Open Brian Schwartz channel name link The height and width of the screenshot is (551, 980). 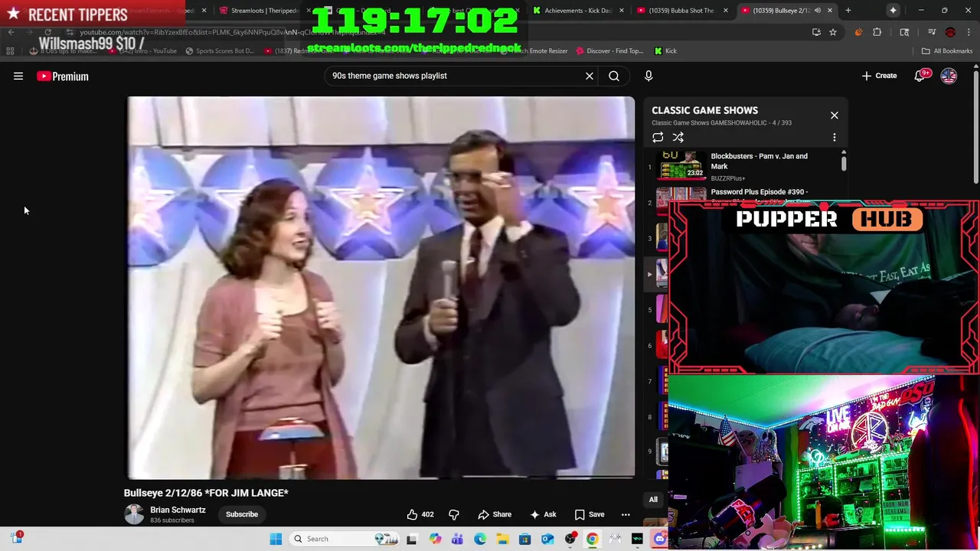178,510
